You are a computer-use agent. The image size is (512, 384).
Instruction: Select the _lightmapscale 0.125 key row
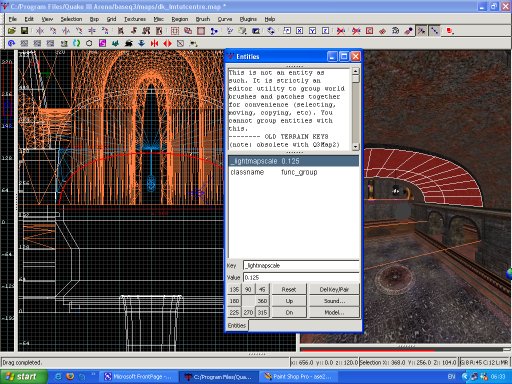293,161
